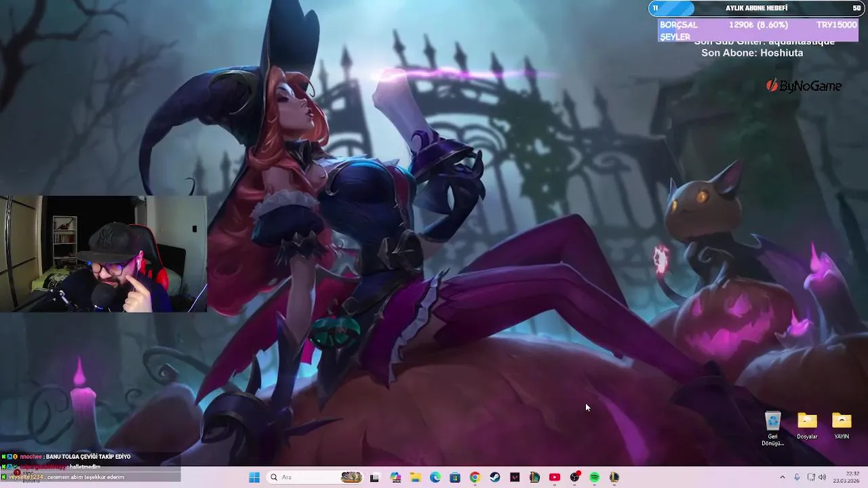The width and height of the screenshot is (868, 488).
Task: Expand the hidden system tray icons chevron
Action: click(782, 477)
